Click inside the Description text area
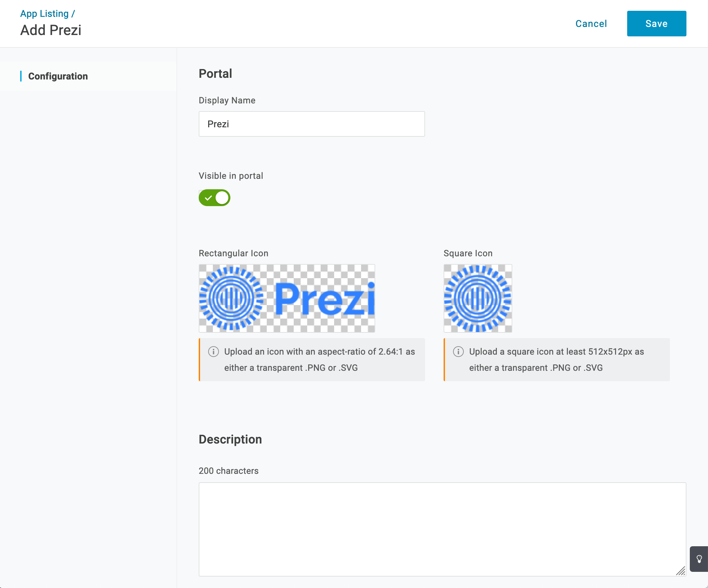Image resolution: width=708 pixels, height=588 pixels. [x=442, y=529]
